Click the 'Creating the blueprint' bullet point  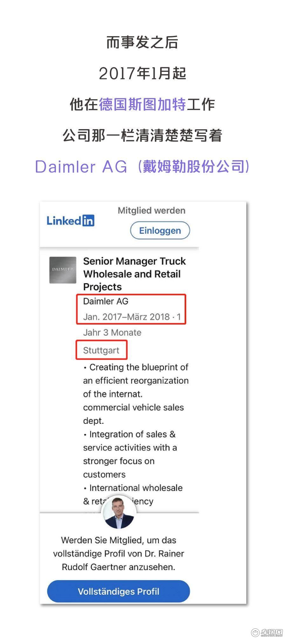coord(136,394)
